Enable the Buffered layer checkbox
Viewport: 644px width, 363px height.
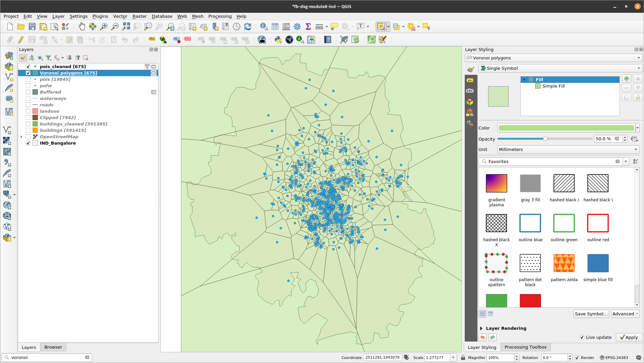28,92
